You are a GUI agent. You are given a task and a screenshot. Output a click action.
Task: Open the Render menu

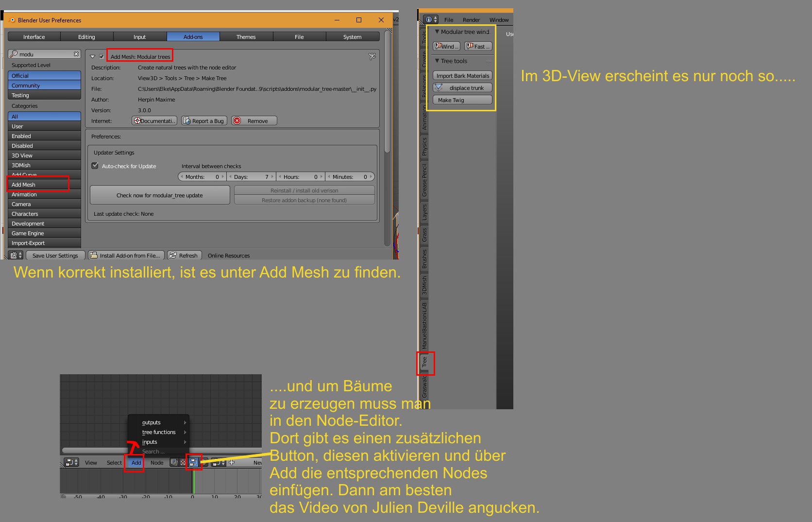[x=471, y=19]
